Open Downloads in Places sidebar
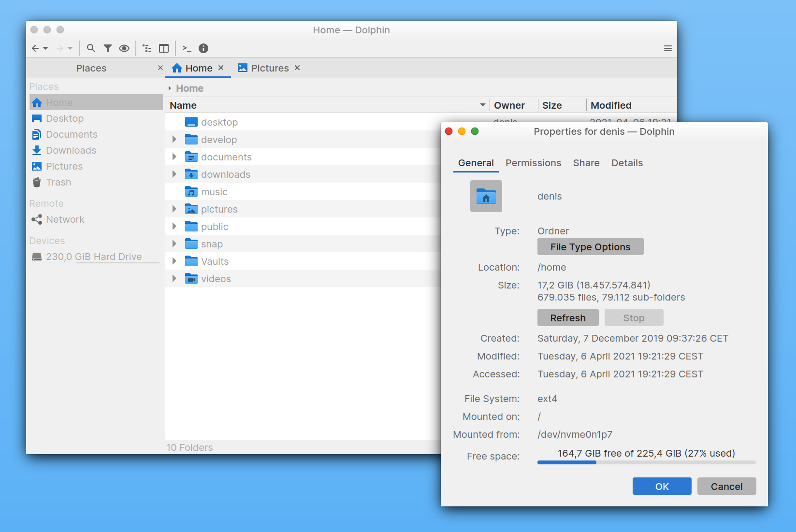The image size is (796, 532). [x=96, y=150]
